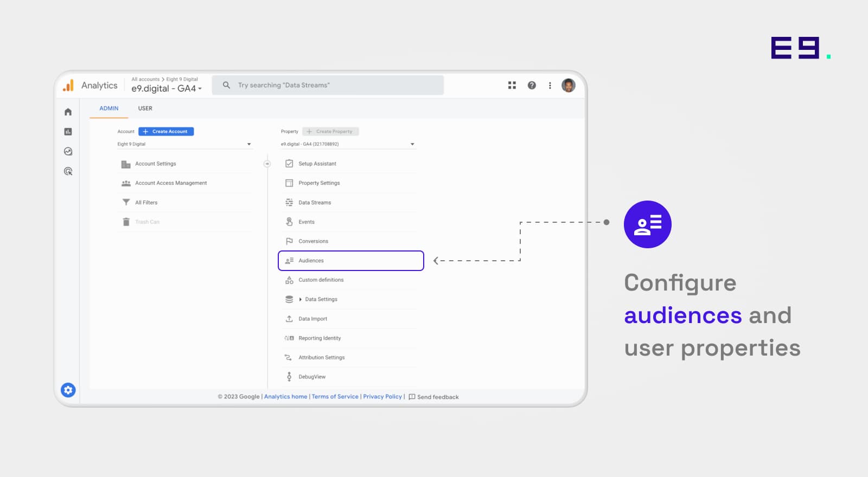Expand the Data Settings triangle

tap(300, 299)
